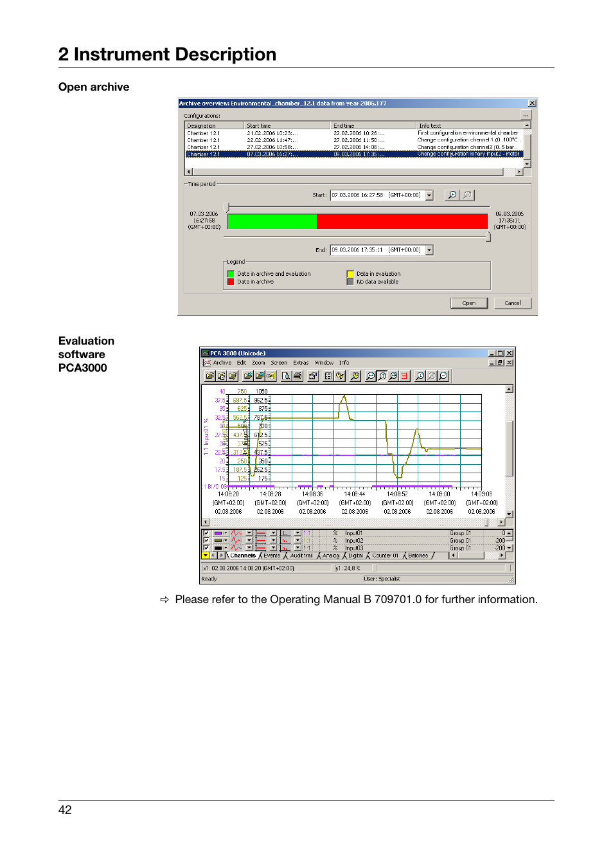Click the printer icon in the toolbar
This screenshot has width=613, height=868.
298,376
